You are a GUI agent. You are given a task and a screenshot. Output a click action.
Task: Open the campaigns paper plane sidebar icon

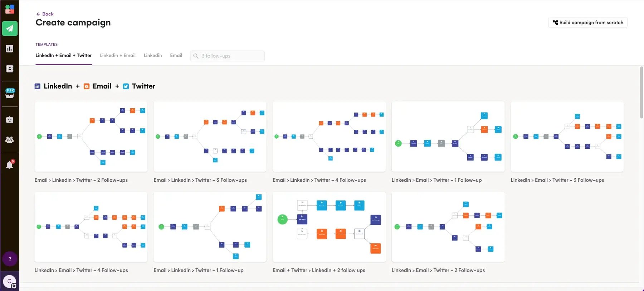pos(10,28)
